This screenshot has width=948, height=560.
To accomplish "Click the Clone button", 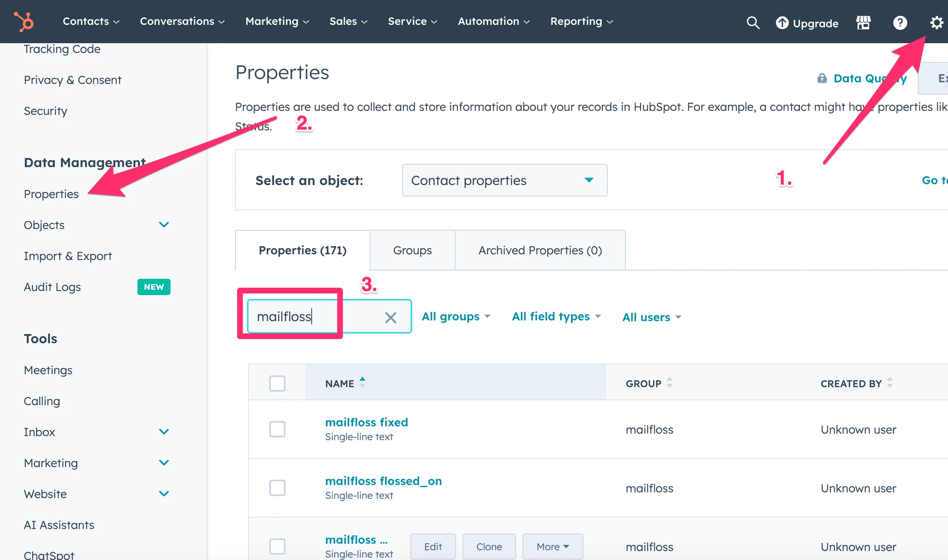I will tap(489, 547).
